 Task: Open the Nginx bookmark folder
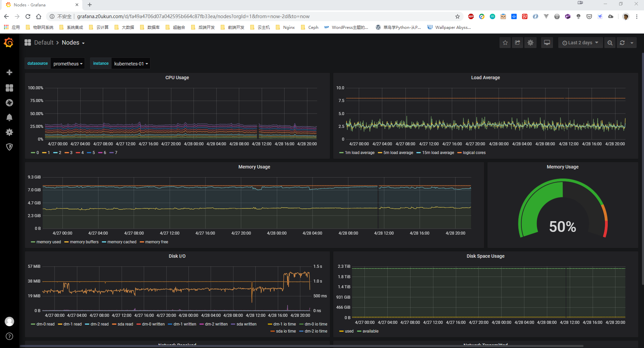(x=285, y=28)
